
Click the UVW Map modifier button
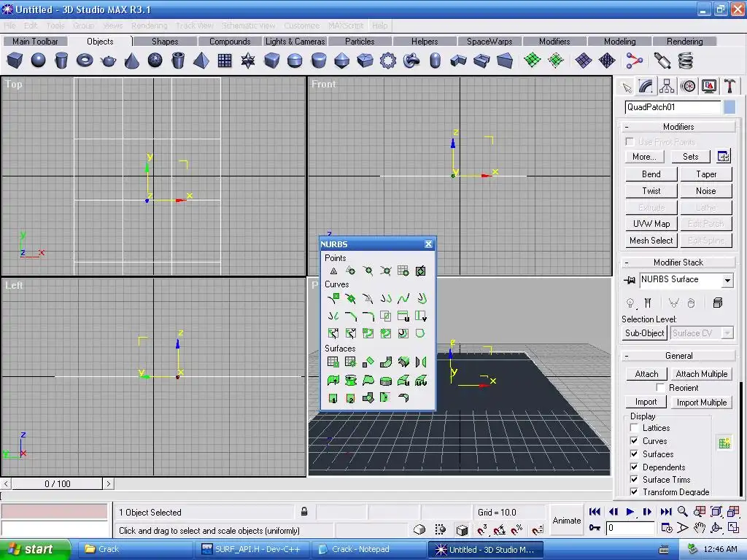(651, 224)
